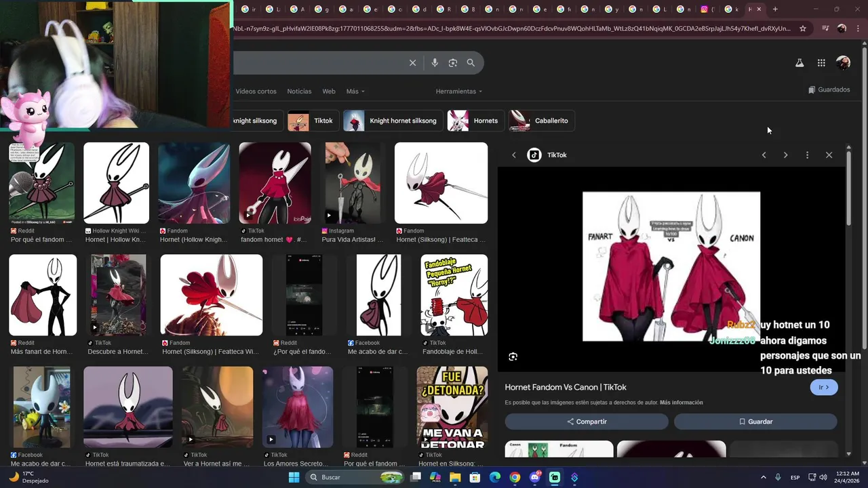Select the Tiktok suggestion chip

(x=313, y=121)
